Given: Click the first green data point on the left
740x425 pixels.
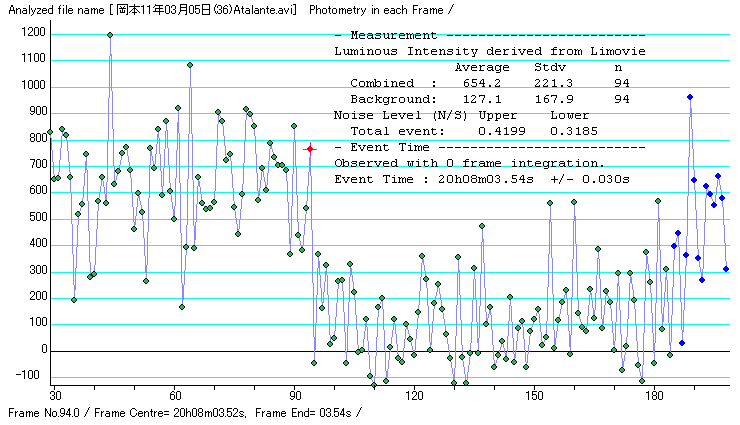Looking at the screenshot, I should coord(50,132).
